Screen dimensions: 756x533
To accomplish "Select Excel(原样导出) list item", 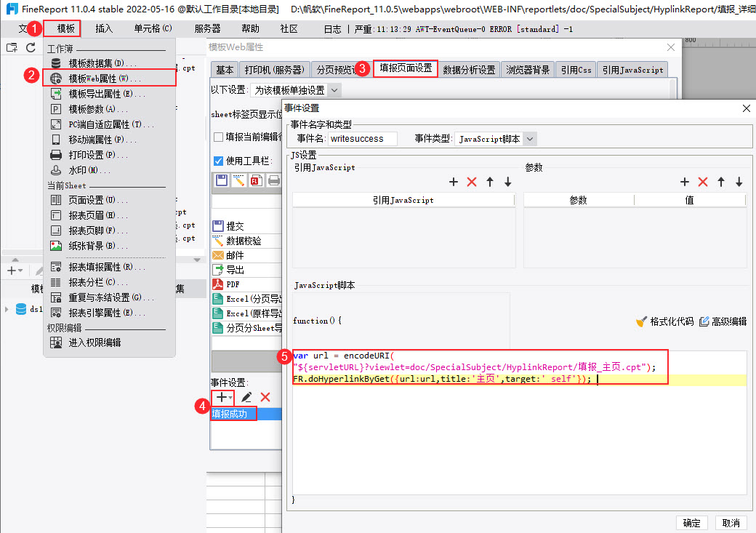I will click(246, 313).
